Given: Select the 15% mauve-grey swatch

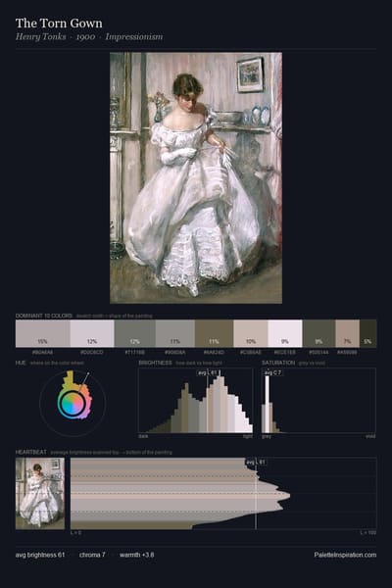Looking at the screenshot, I should click(x=43, y=333).
